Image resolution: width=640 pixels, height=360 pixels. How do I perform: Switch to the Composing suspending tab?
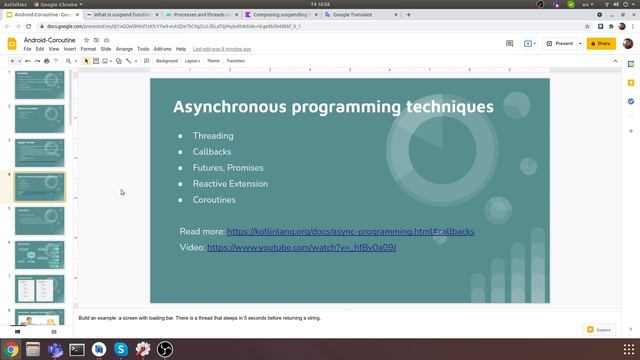pos(282,14)
